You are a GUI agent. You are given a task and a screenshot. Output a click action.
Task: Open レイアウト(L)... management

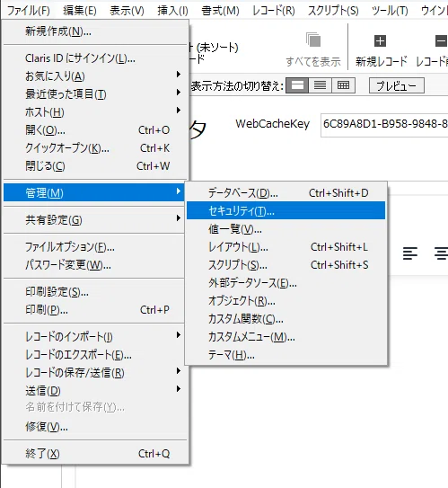[285, 247]
